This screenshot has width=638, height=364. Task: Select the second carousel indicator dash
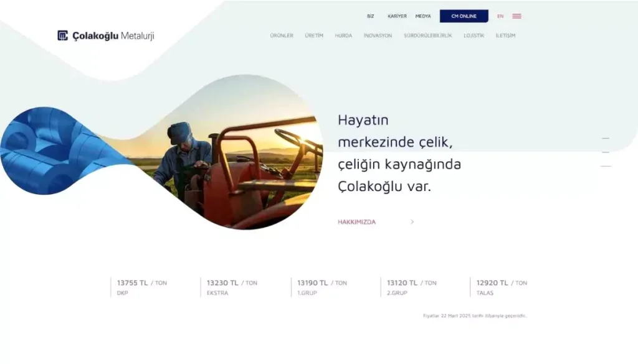pyautogui.click(x=606, y=152)
